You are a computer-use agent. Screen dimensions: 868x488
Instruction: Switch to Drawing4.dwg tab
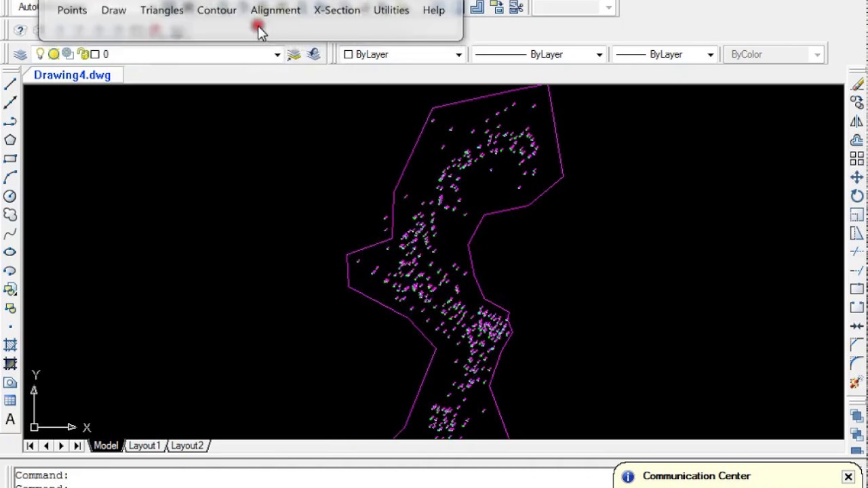click(72, 75)
